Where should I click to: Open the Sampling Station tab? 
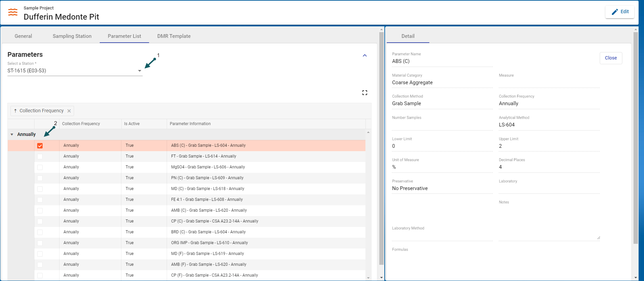click(72, 36)
